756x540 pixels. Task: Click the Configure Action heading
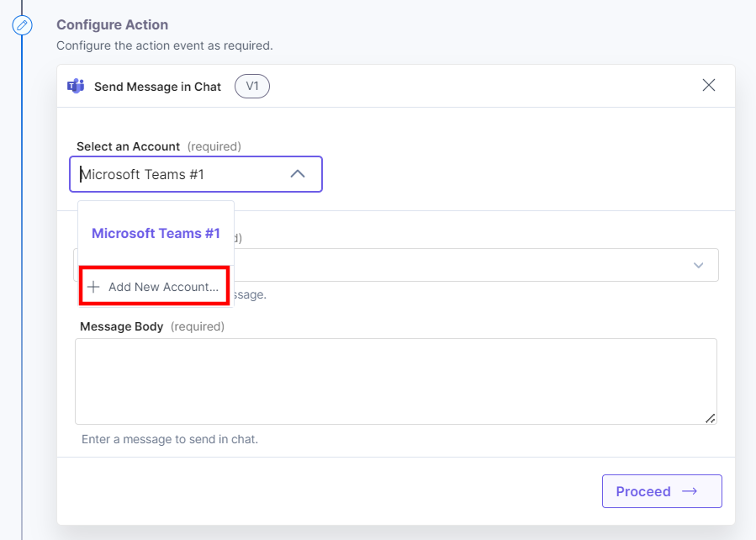point(112,25)
